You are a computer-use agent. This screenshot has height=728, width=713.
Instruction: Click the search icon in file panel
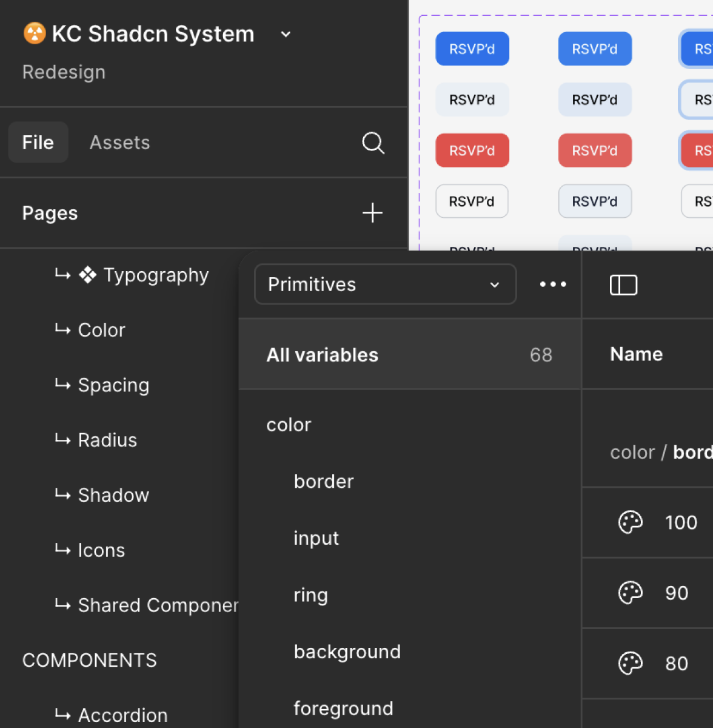pyautogui.click(x=373, y=143)
